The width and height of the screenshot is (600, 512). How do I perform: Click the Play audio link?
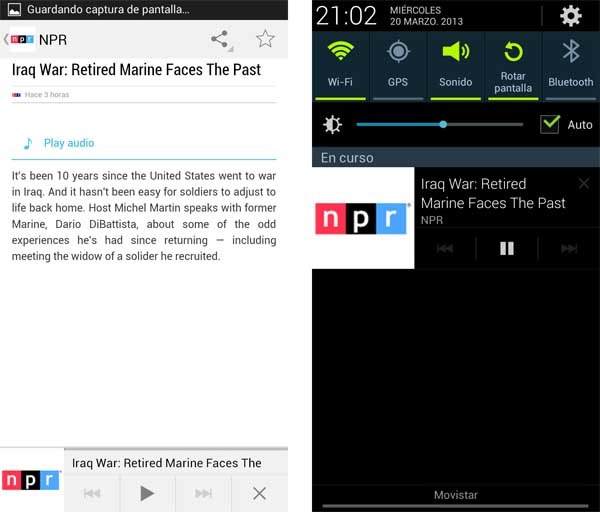click(x=68, y=143)
